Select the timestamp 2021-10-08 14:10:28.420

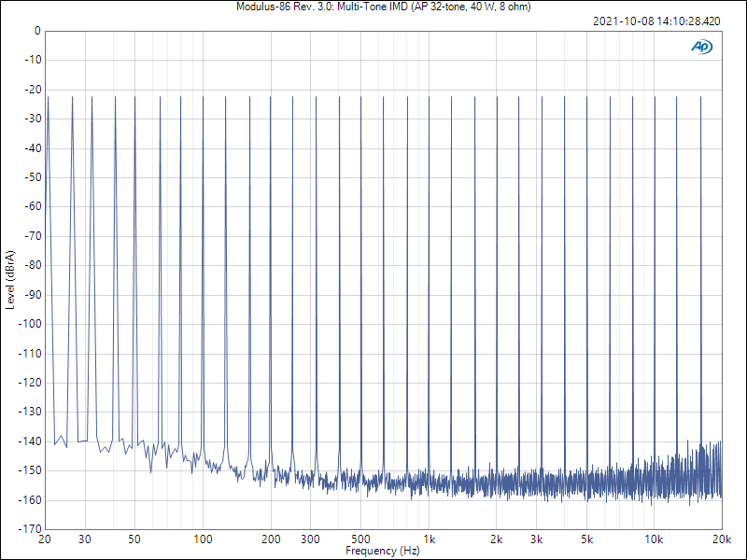[x=656, y=21]
